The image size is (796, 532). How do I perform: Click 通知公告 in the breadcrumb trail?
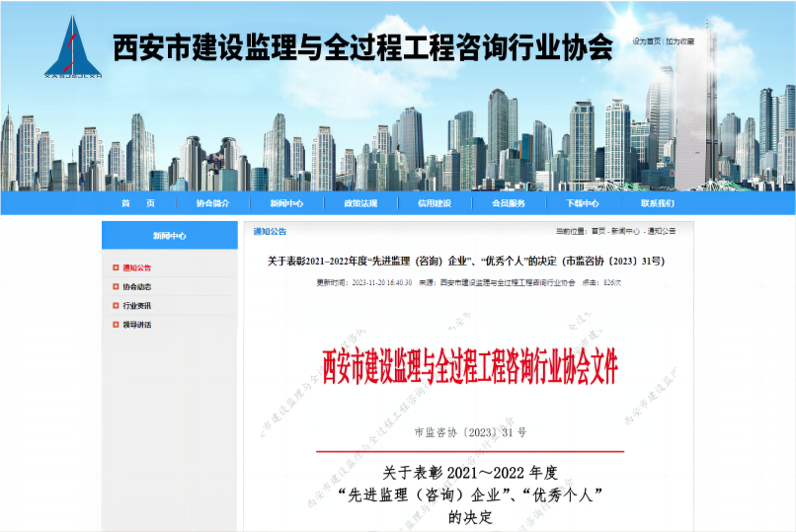click(x=662, y=231)
